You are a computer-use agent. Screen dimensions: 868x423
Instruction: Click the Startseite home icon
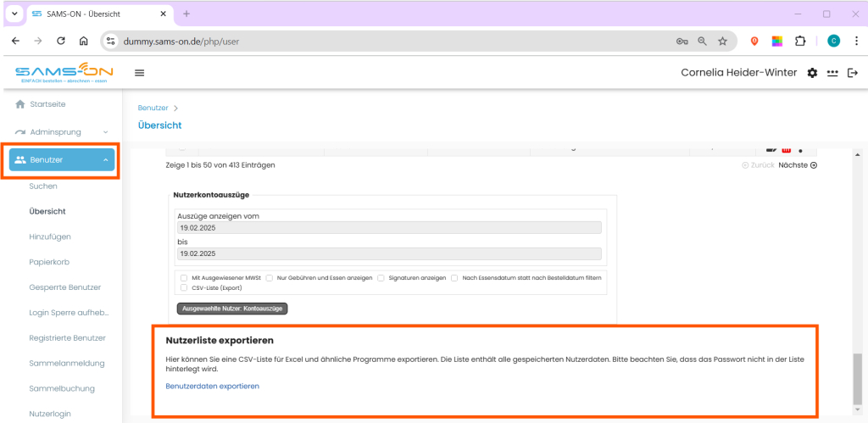point(20,104)
